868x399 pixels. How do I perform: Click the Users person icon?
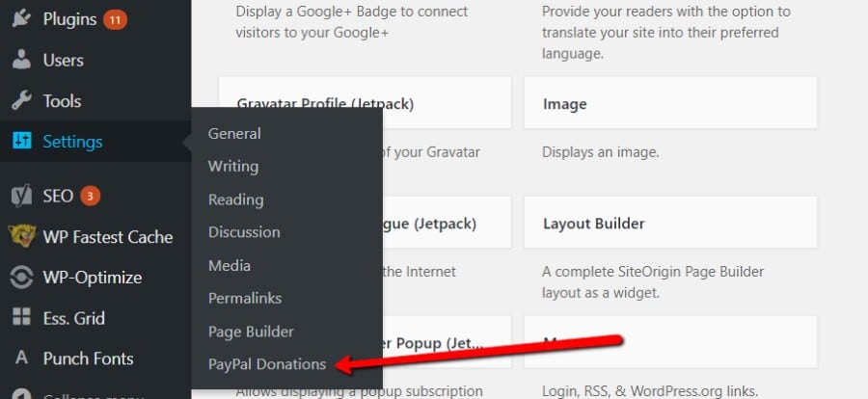tap(21, 60)
